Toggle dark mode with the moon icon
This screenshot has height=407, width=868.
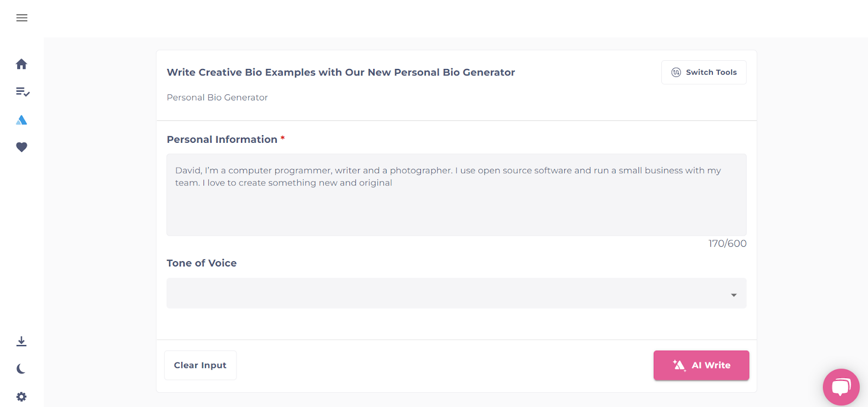[x=22, y=369]
